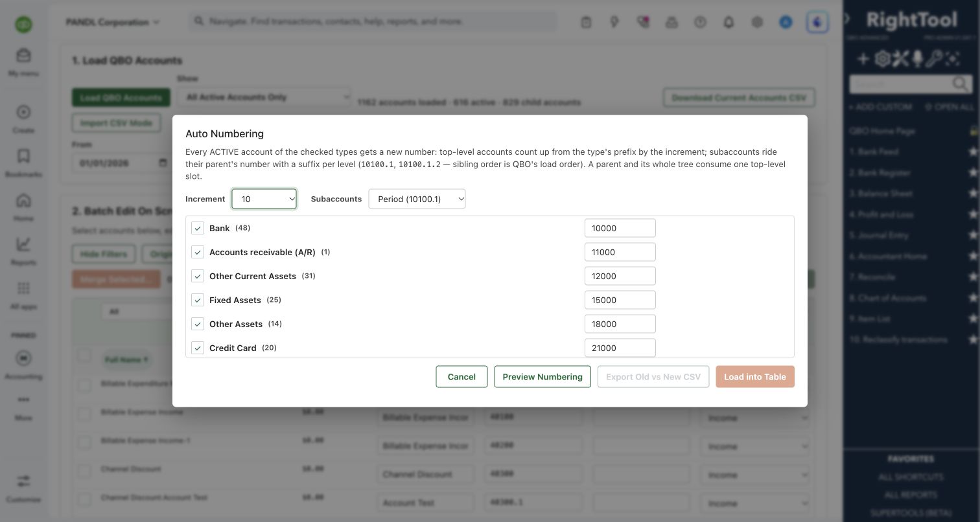Click the star next to Bank Feed
The height and width of the screenshot is (522, 980).
point(973,152)
